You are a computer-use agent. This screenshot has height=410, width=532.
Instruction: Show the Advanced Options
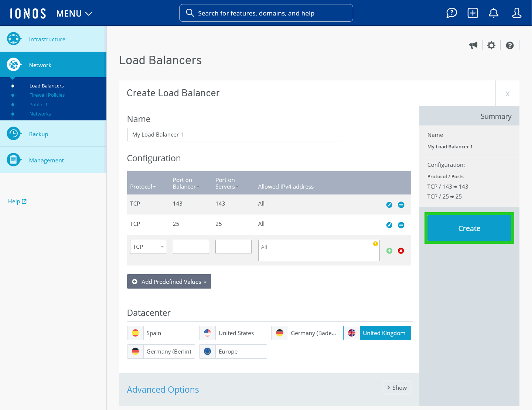[x=397, y=387]
